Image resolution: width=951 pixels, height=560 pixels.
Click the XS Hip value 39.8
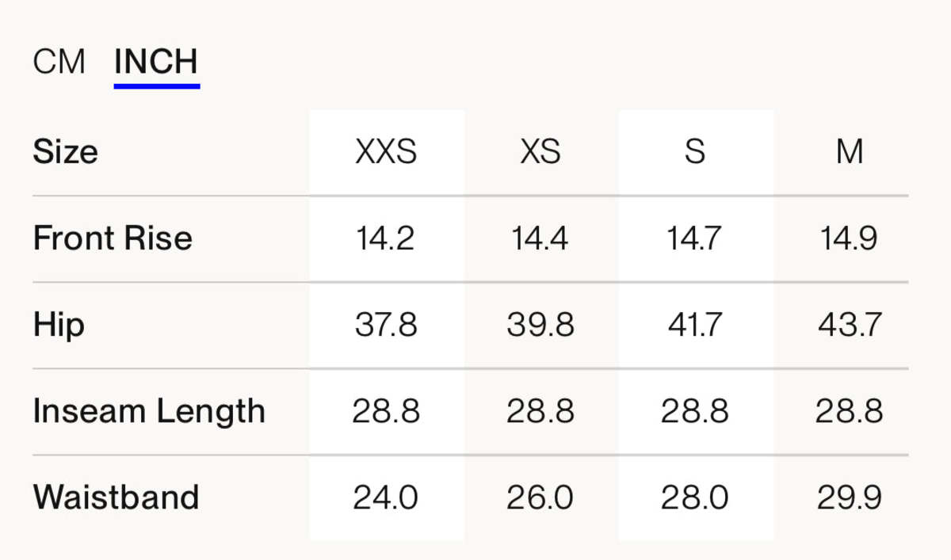click(540, 325)
